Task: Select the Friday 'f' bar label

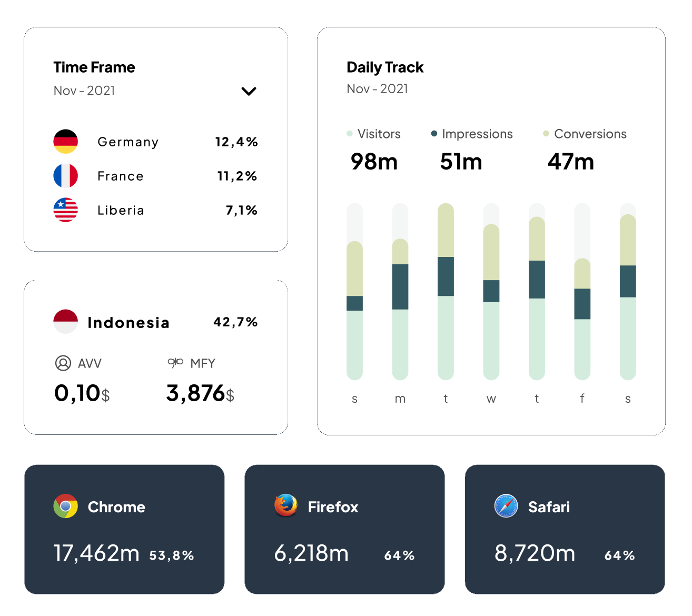Action: pyautogui.click(x=582, y=399)
